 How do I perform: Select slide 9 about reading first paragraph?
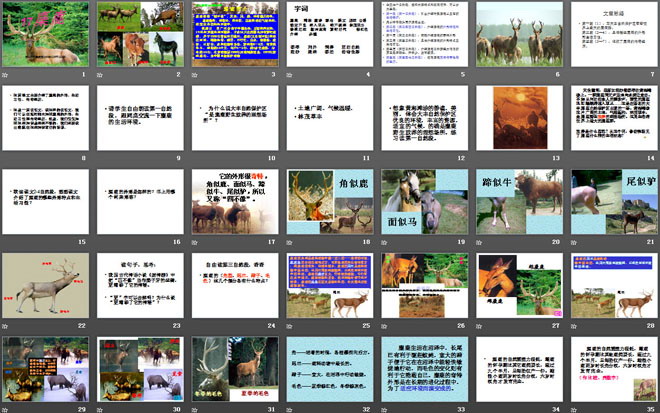140,118
